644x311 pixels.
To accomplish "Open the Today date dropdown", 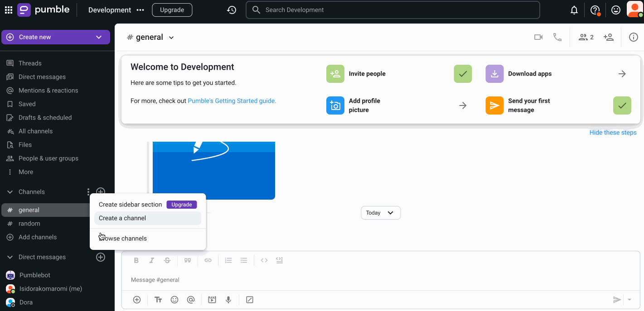I will (x=381, y=213).
